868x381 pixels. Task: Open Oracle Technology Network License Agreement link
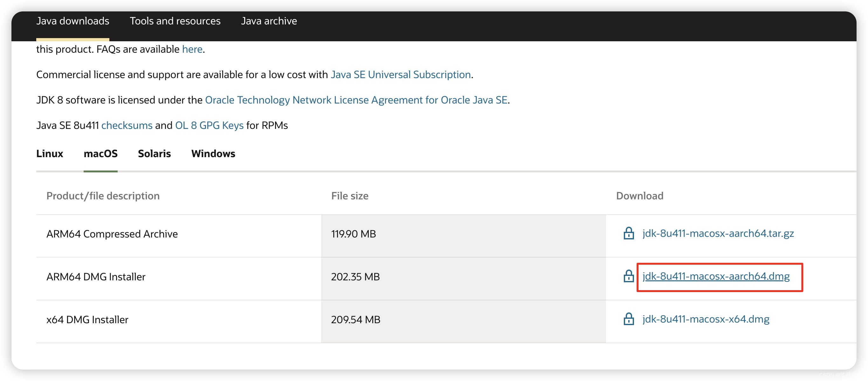click(356, 100)
